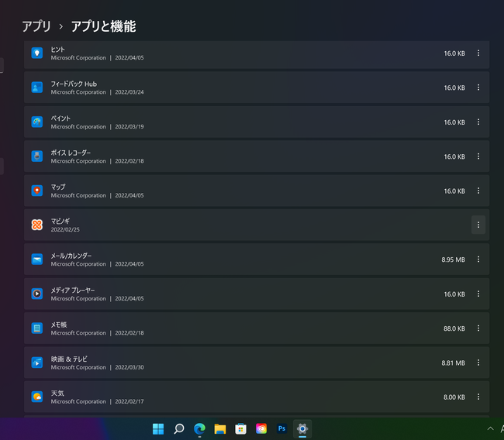
Task: Click the Settings gear in taskbar
Action: (x=302, y=428)
